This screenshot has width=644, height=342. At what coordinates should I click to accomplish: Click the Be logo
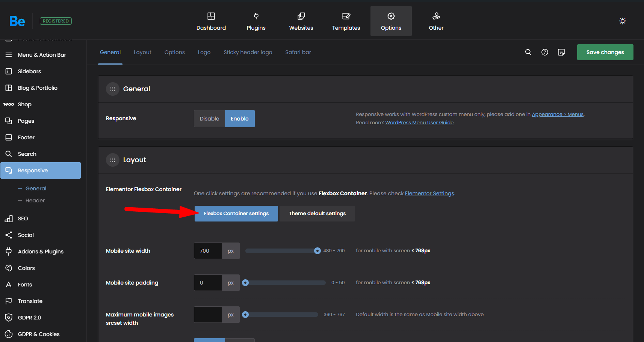(17, 21)
